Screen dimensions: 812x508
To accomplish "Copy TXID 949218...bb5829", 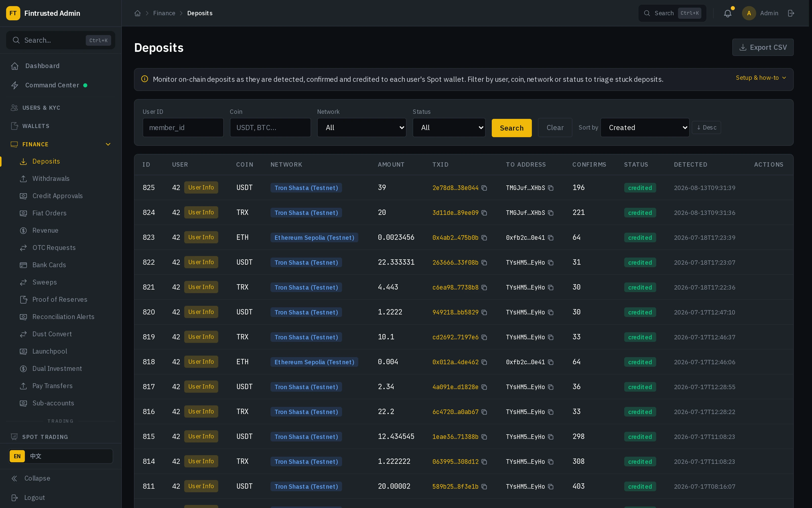I will [484, 312].
